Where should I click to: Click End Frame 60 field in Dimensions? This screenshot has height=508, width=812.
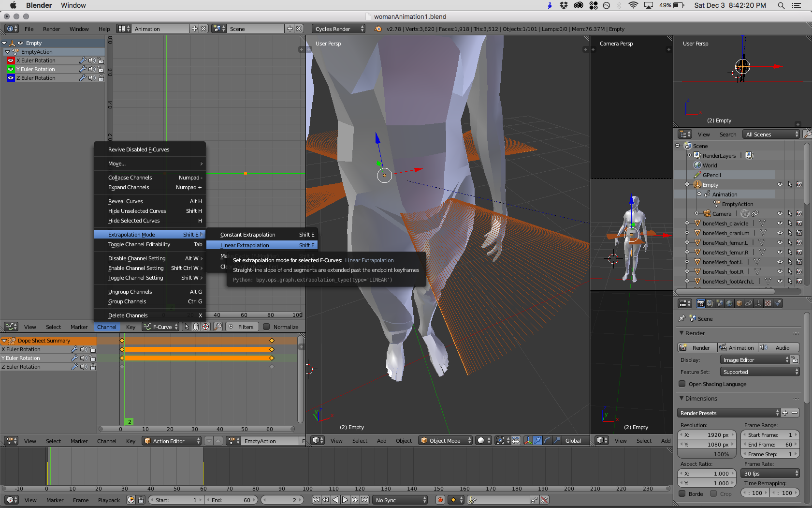pyautogui.click(x=770, y=445)
